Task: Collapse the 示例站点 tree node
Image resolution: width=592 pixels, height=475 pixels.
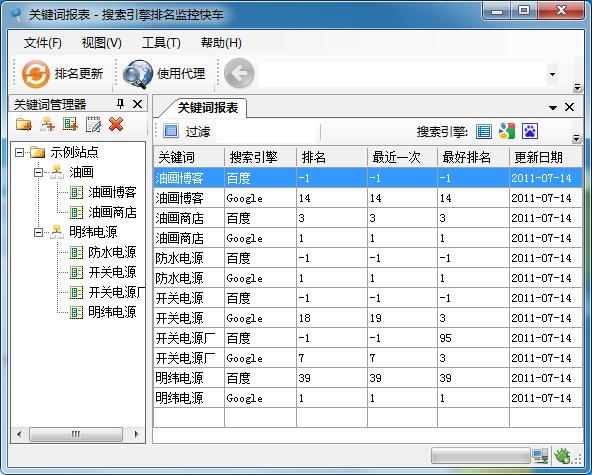Action: tap(19, 153)
